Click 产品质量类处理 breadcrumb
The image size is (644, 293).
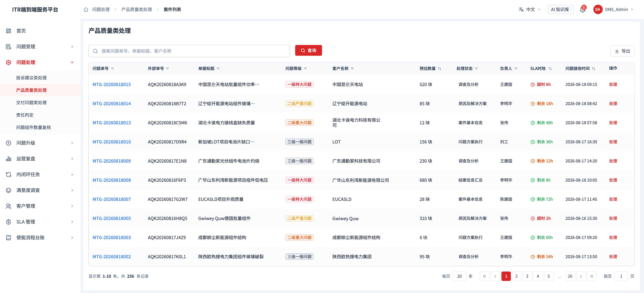point(137,10)
